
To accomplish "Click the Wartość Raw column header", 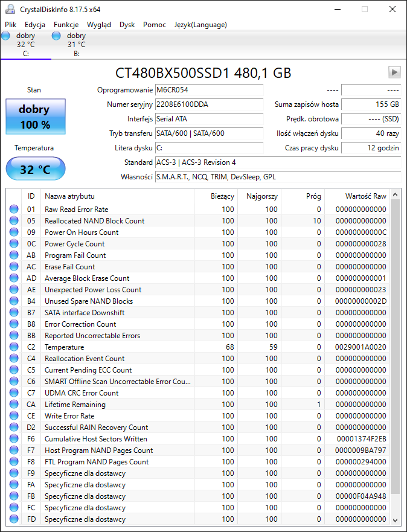I will point(357,196).
